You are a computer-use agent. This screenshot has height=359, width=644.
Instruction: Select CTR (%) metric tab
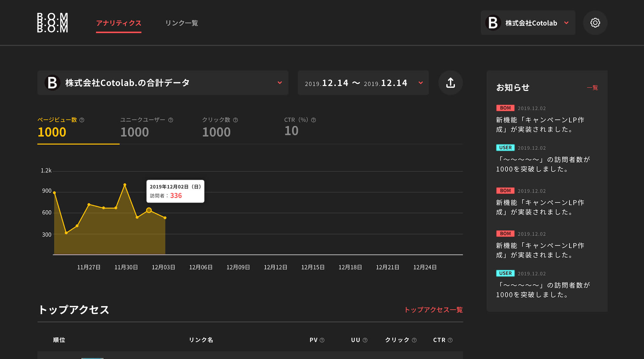pos(300,127)
